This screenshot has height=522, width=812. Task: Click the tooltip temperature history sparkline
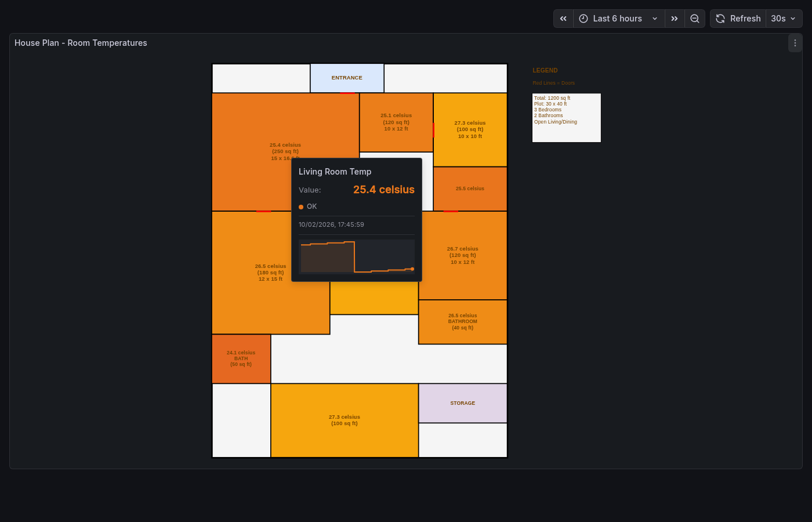point(357,257)
